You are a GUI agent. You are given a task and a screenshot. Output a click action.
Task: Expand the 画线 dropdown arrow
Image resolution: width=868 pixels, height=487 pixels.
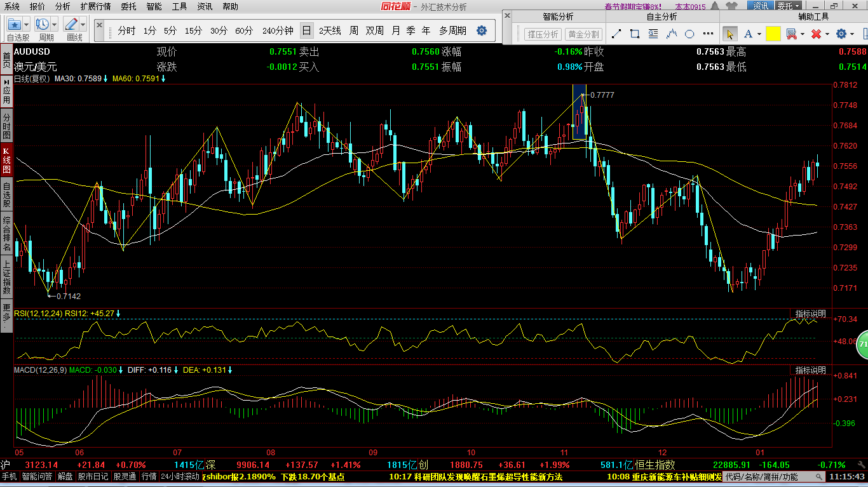coord(83,25)
